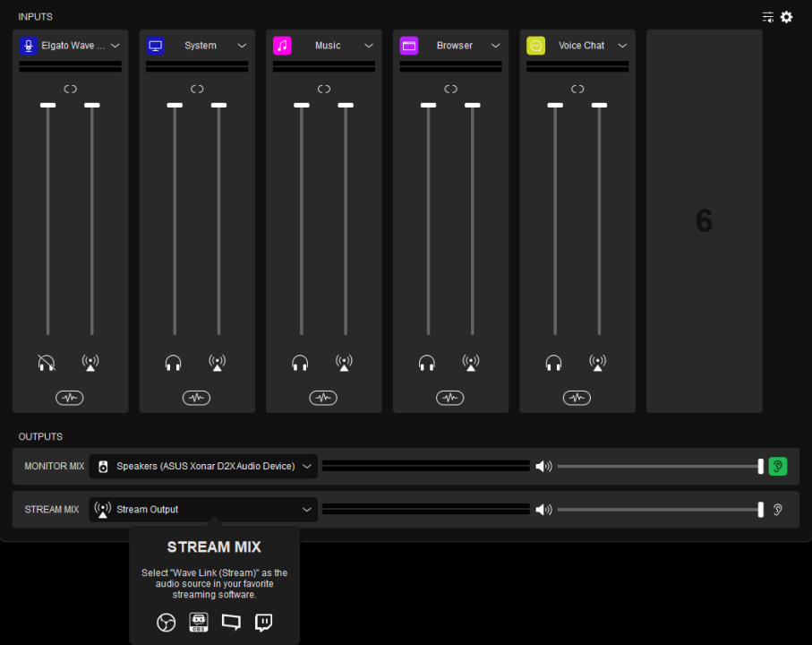This screenshot has width=812, height=645.
Task: Mute the System channel stream output
Action: click(x=218, y=363)
